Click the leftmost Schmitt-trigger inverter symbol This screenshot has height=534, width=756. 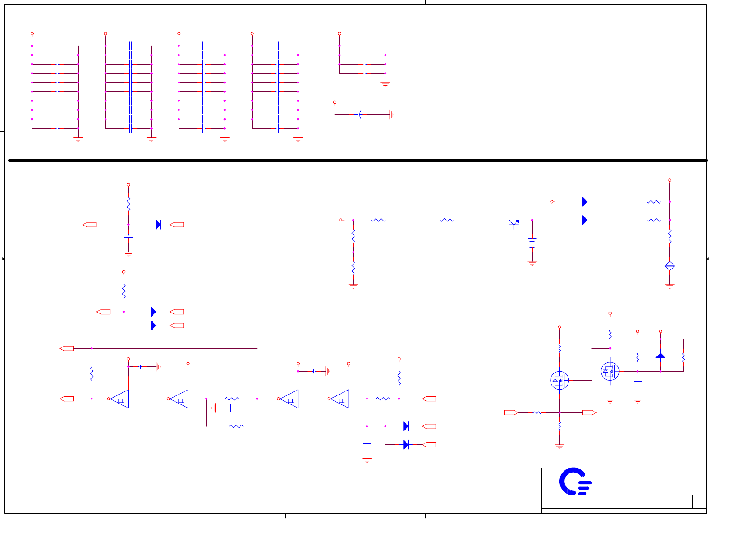pos(119,399)
